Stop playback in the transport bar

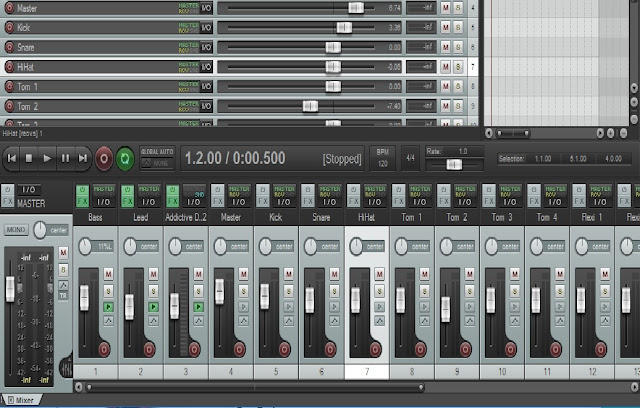pos(29,158)
